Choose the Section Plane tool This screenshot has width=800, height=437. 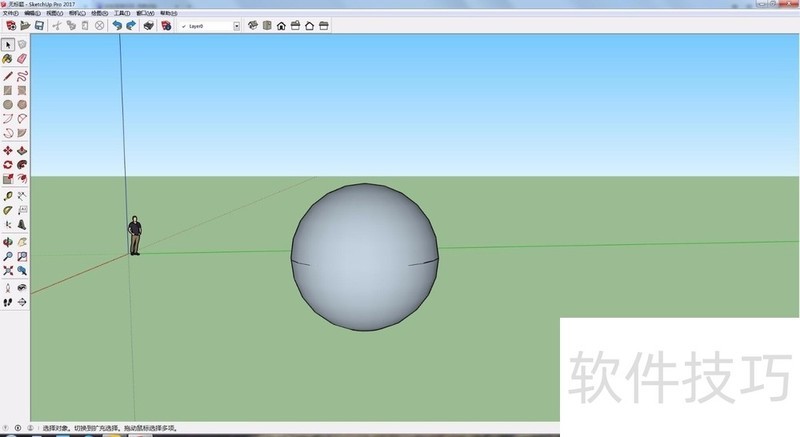coord(22,302)
